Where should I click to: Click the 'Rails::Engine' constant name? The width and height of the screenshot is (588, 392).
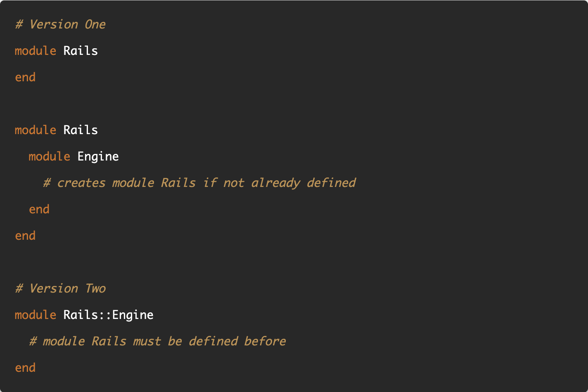109,315
